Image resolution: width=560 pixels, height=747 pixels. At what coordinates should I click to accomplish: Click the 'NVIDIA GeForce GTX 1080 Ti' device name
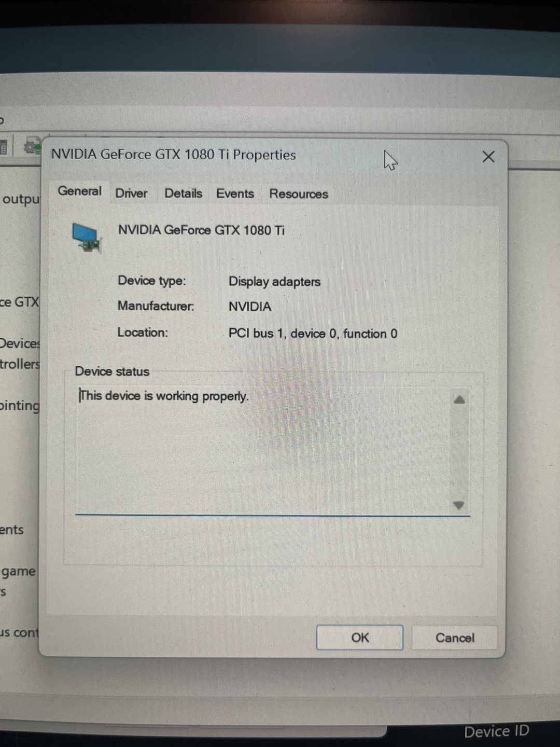[x=201, y=230]
